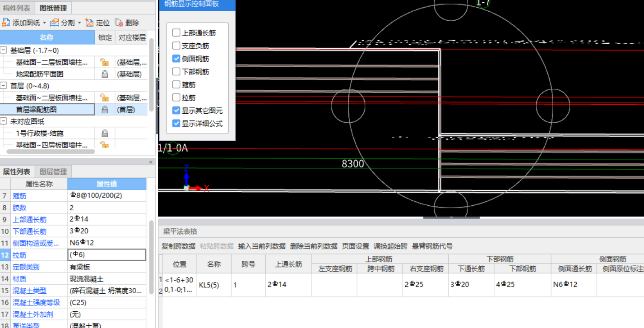Screen dimensions: 644x328
Task: Open 页面设置 page settings
Action: click(x=356, y=246)
